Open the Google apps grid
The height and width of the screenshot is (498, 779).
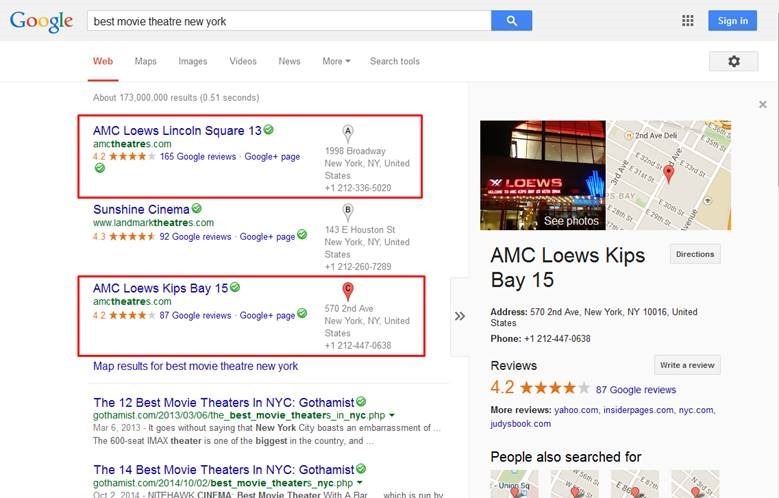[x=687, y=21]
